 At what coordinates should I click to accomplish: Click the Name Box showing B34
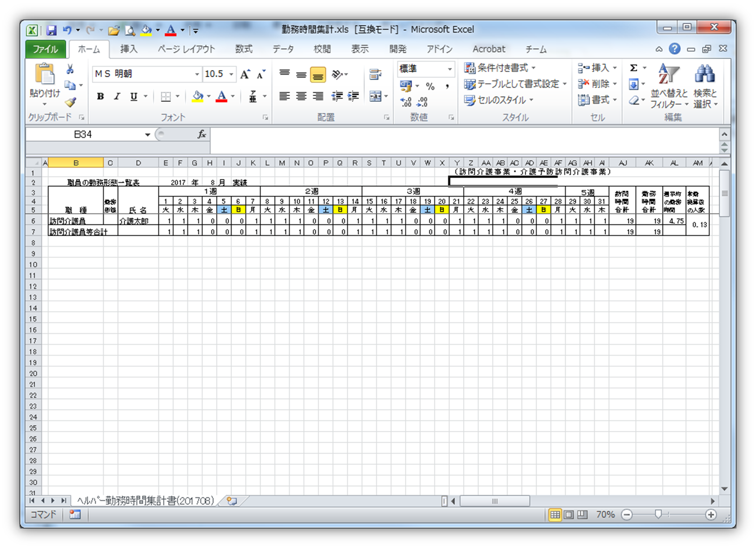click(x=84, y=135)
